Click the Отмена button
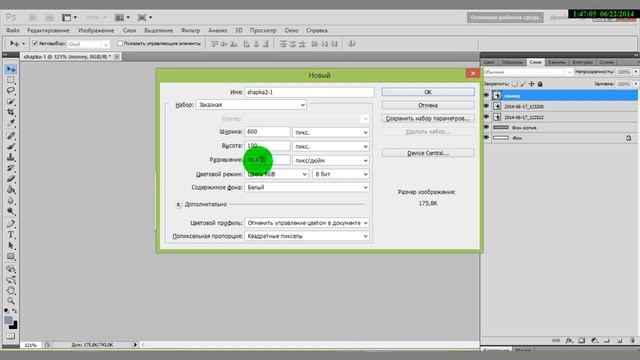The image size is (640, 360). click(x=428, y=105)
